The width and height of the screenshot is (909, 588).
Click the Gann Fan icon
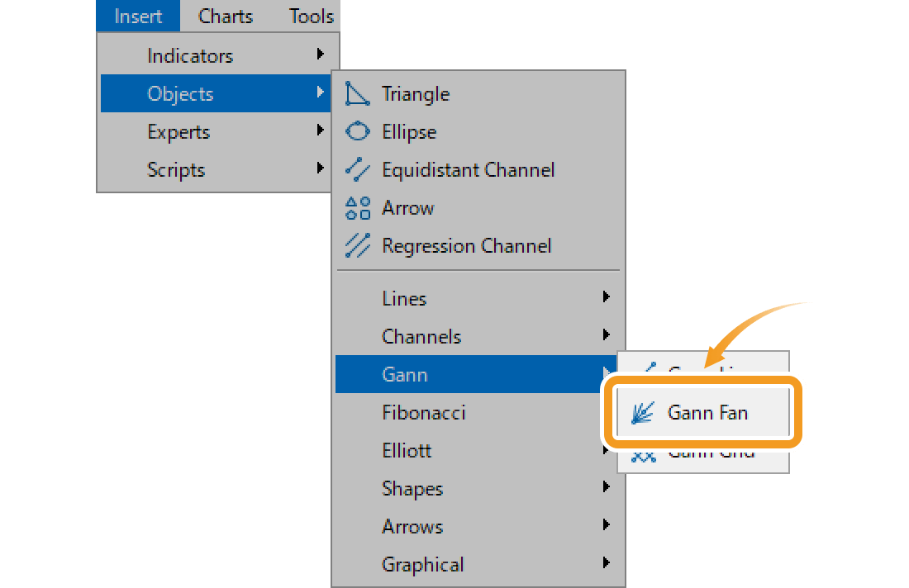tap(645, 412)
